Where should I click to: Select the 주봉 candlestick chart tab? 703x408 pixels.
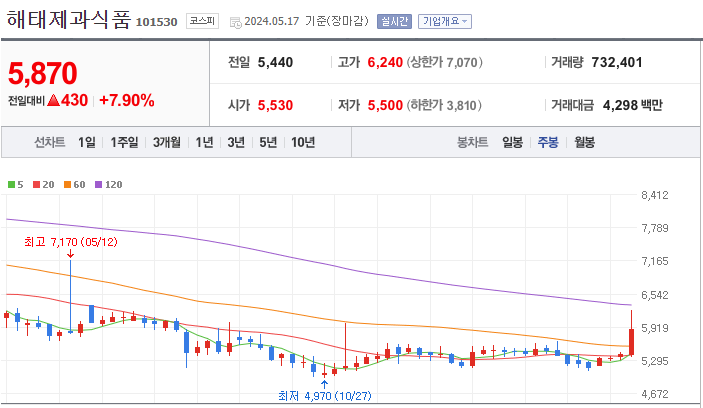tap(548, 142)
